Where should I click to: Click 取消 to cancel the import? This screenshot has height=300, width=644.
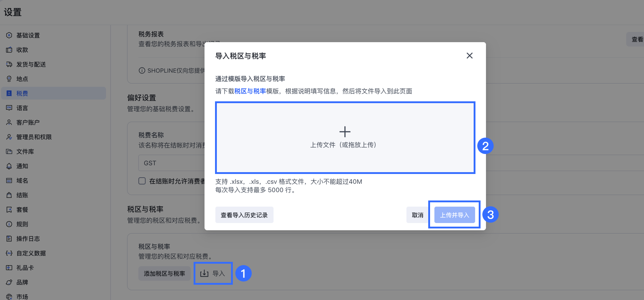[x=418, y=215]
